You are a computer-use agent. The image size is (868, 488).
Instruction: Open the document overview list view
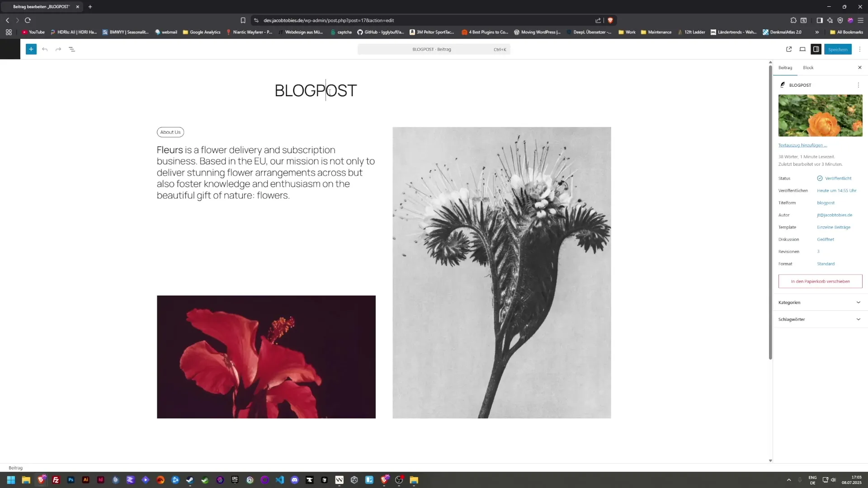click(x=72, y=49)
